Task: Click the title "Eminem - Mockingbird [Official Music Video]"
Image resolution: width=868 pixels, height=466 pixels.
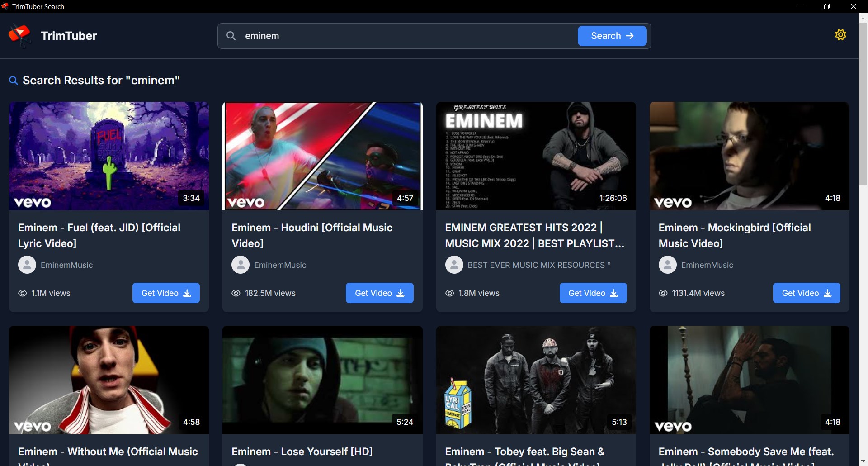Action: [x=735, y=235]
